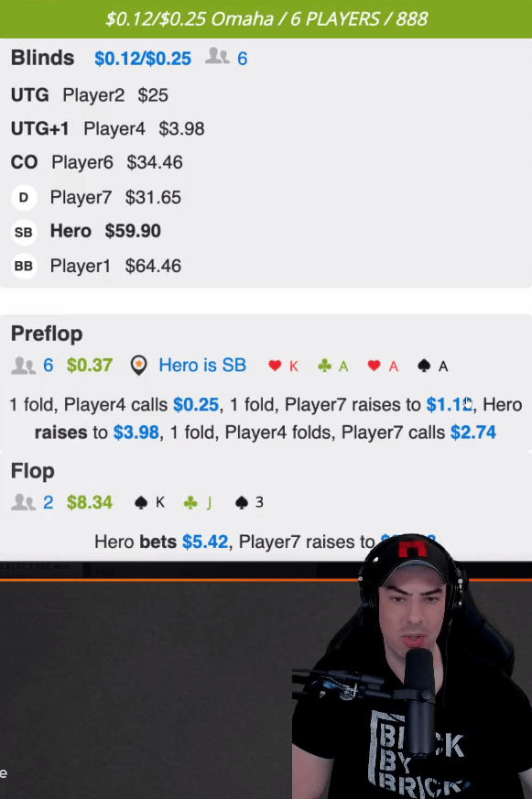Image resolution: width=532 pixels, height=799 pixels.
Task: Click the Jack of clubs flop card
Action: [x=198, y=503]
